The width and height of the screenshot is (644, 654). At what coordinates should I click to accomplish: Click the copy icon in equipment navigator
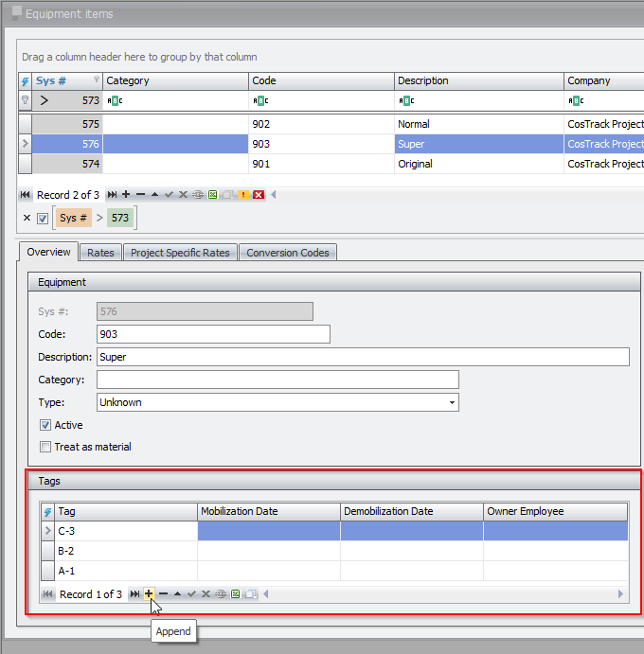coord(228,195)
